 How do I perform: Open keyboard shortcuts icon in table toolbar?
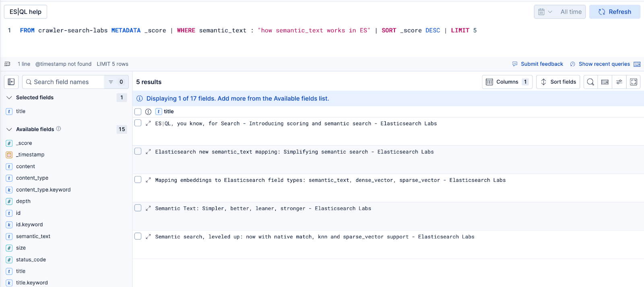point(605,82)
